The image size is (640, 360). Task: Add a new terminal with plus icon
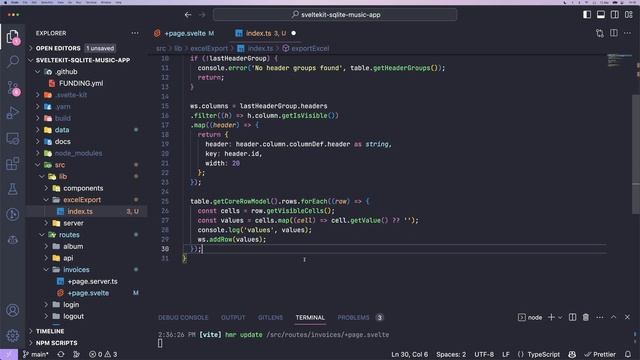point(551,317)
